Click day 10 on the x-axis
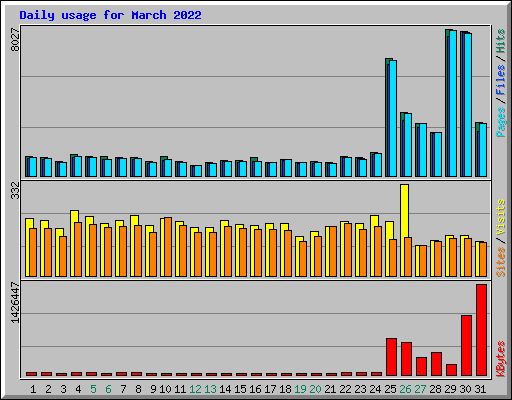This screenshot has height=400, width=512. point(165,389)
